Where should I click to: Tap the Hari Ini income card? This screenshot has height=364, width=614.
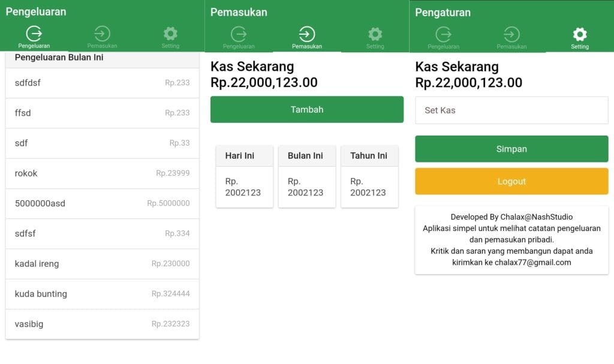(x=245, y=176)
